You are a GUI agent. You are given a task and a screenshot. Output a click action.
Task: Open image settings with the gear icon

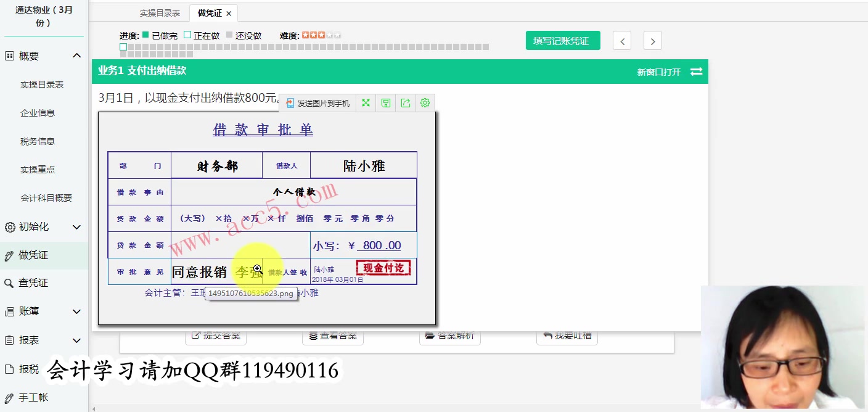tap(424, 102)
